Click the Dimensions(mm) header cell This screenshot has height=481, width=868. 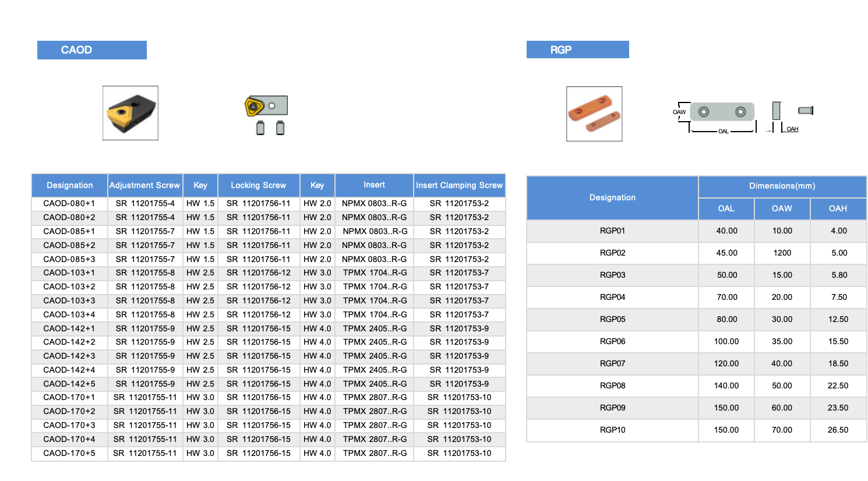[x=782, y=186]
